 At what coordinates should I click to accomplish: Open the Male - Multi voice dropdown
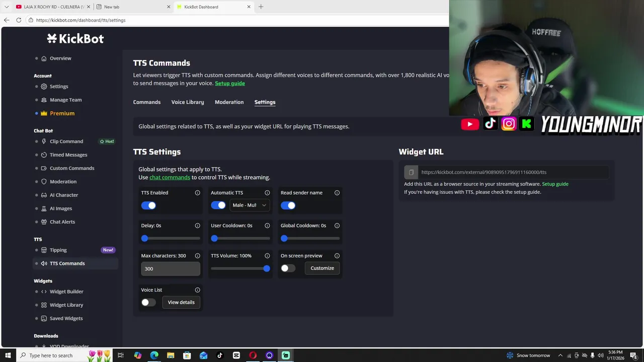click(x=249, y=205)
